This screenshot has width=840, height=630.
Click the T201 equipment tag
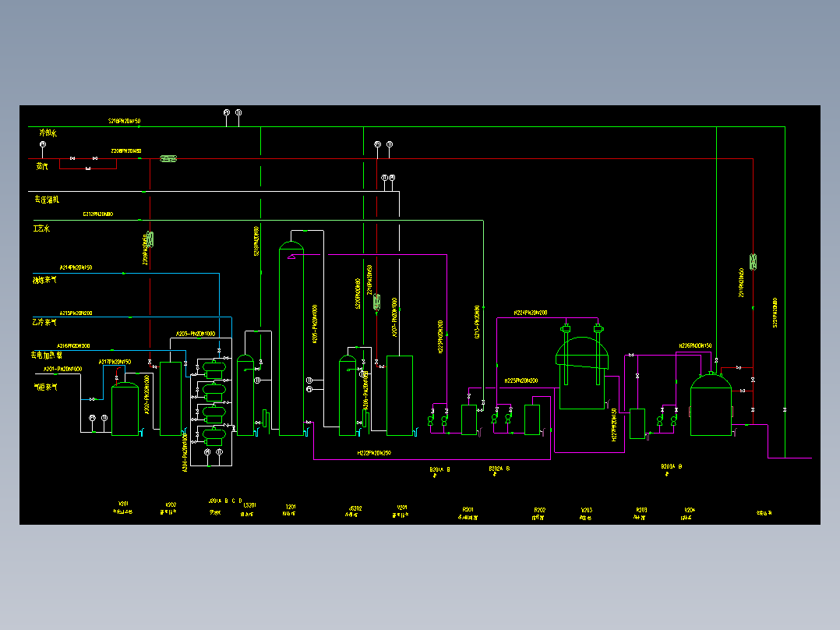(291, 507)
